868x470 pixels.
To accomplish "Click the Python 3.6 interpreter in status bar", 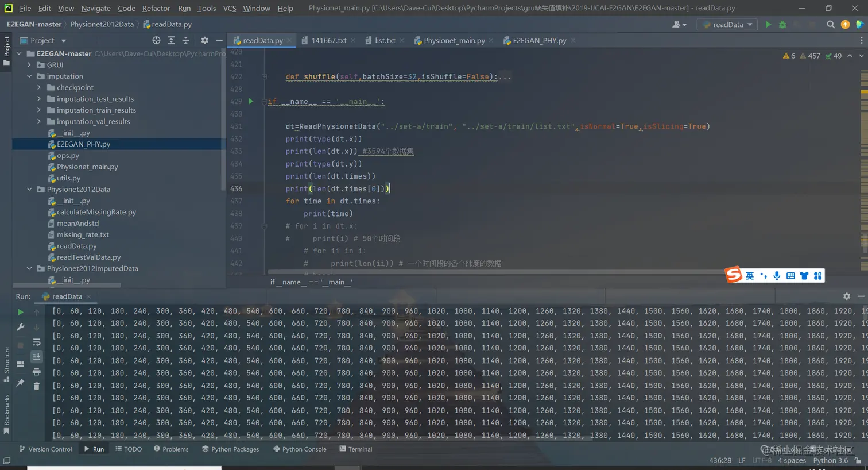I will click(830, 460).
